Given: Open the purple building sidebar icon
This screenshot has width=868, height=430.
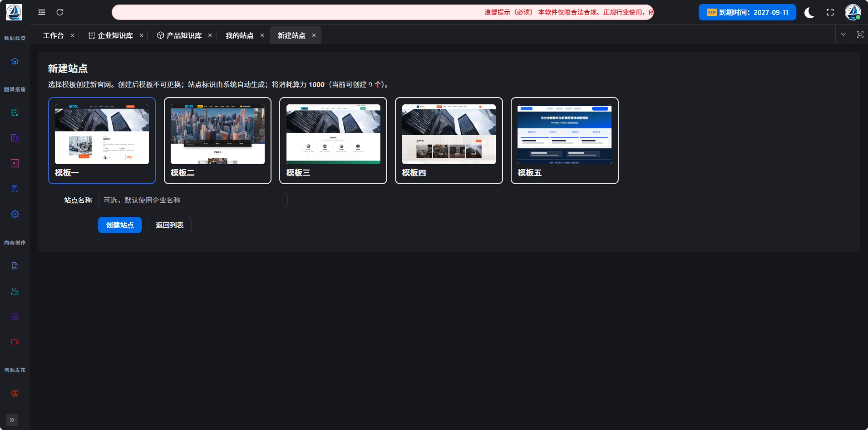Looking at the screenshot, I should (x=15, y=138).
